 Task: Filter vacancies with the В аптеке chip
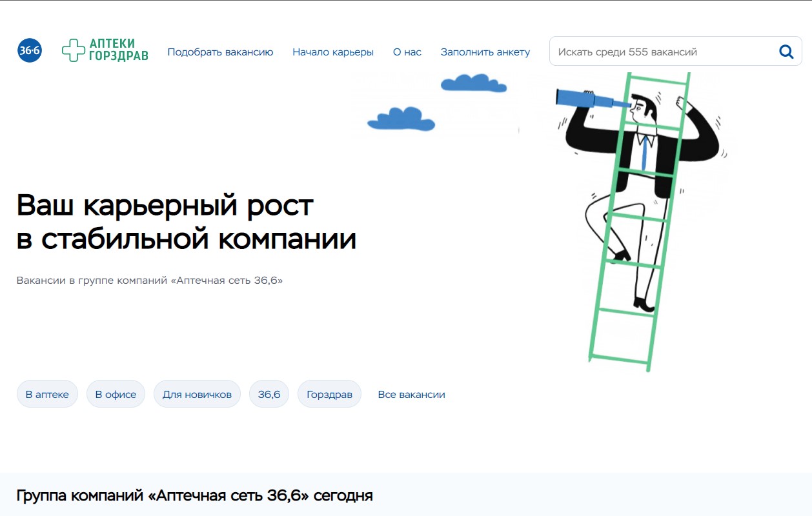47,394
